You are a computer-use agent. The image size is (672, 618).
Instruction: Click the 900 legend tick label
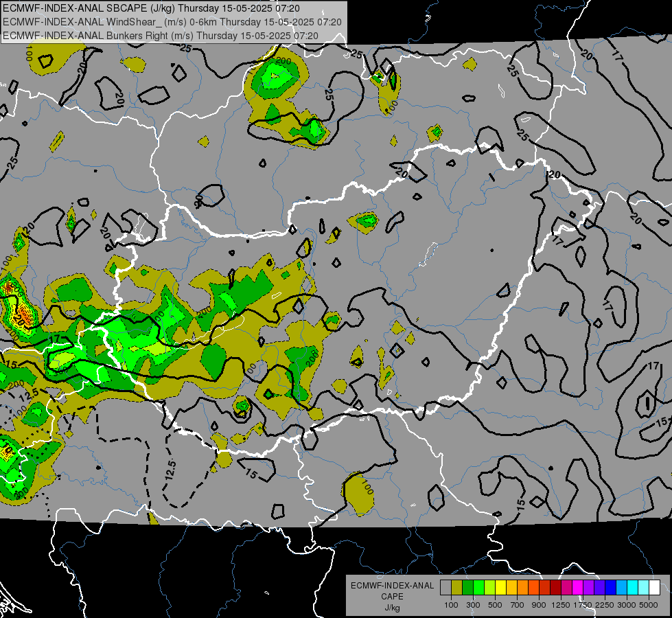point(539,605)
